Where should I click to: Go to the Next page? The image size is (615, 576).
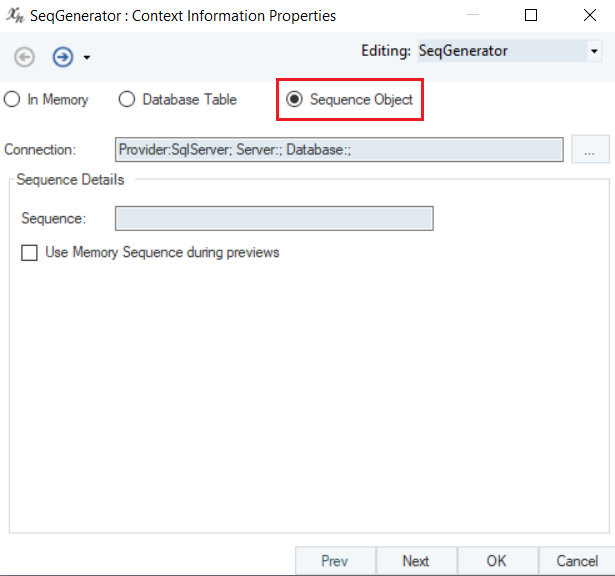click(416, 561)
